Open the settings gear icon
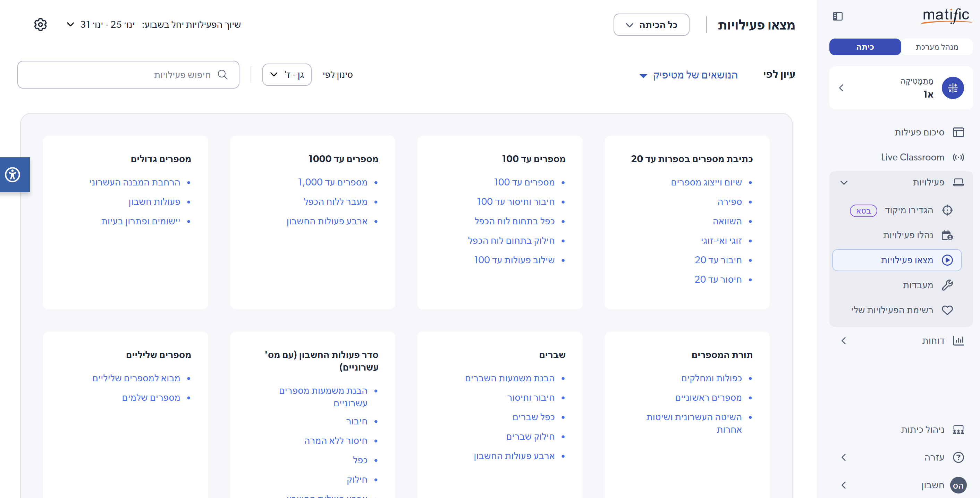Screen dimensions: 980x498 coord(40,24)
